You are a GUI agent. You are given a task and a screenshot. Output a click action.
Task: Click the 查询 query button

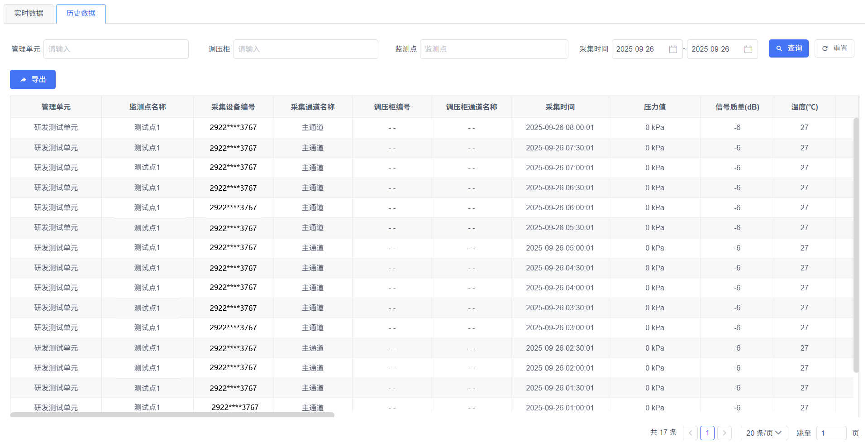click(x=788, y=48)
